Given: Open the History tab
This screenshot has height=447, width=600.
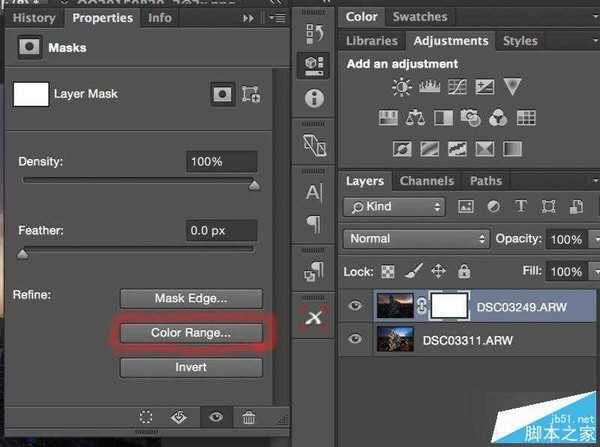Looking at the screenshot, I should 34,18.
